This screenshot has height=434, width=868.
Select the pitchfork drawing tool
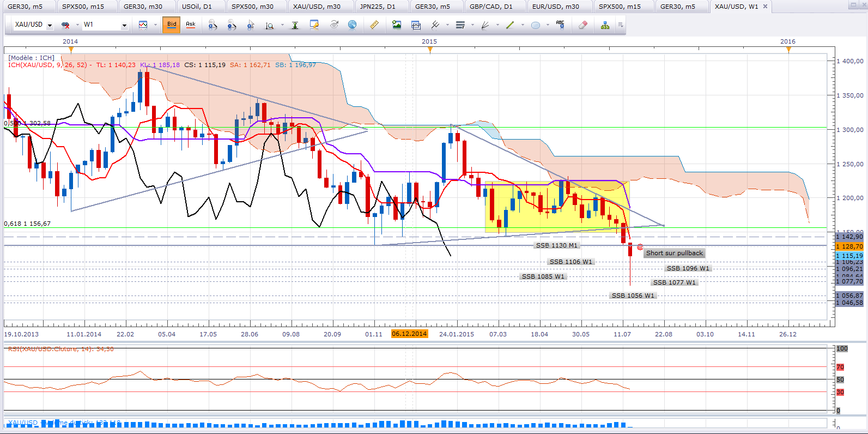(x=435, y=25)
